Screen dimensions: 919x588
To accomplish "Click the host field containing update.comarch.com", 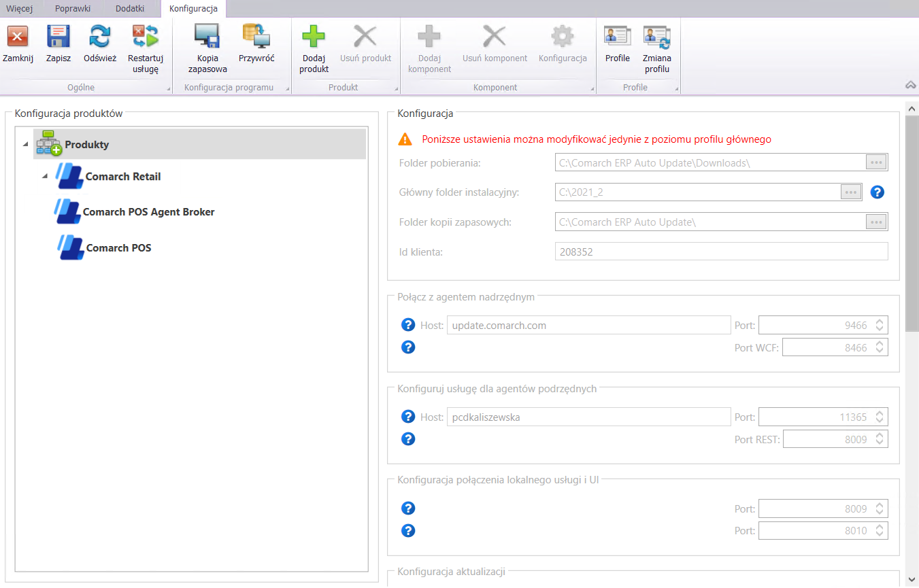I will pos(588,325).
